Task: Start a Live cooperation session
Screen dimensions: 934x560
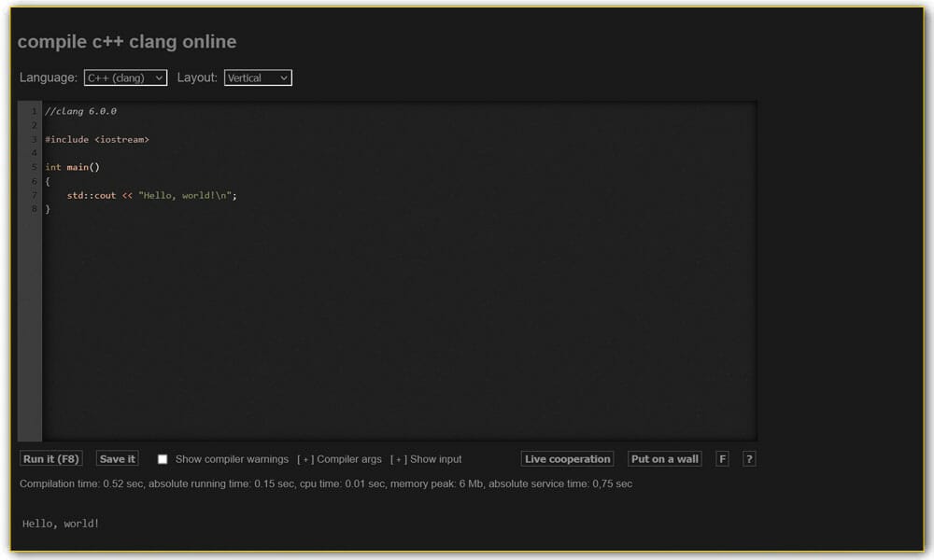Action: (x=566, y=458)
